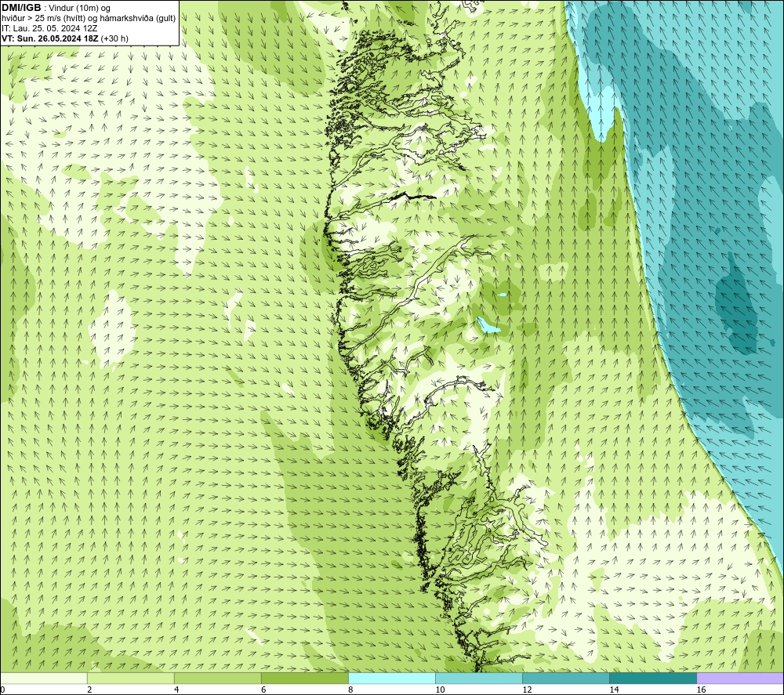
Task: Click the legend label '16'
Action: [701, 690]
